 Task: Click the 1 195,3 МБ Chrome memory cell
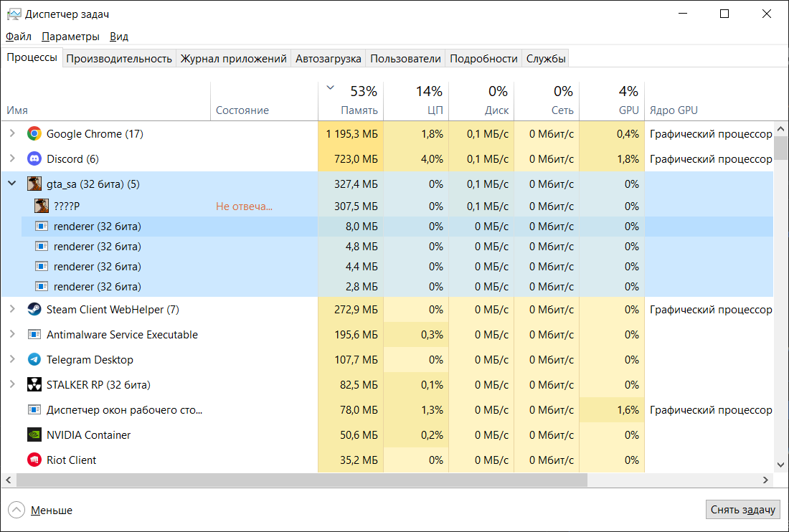[351, 134]
